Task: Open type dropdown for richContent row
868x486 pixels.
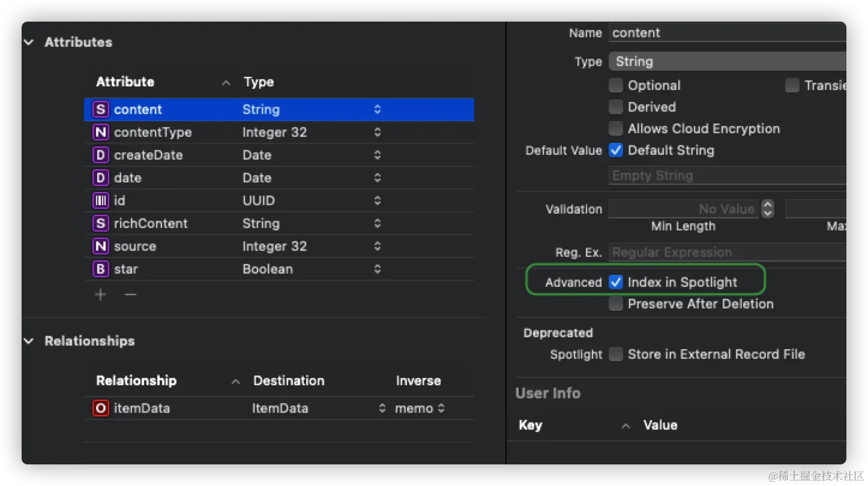Action: point(377,223)
